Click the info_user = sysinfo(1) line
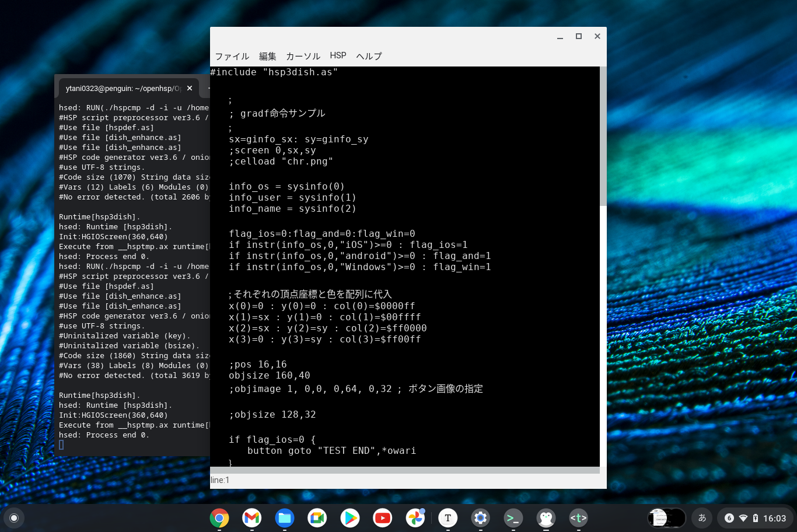The image size is (797, 532). (292, 198)
